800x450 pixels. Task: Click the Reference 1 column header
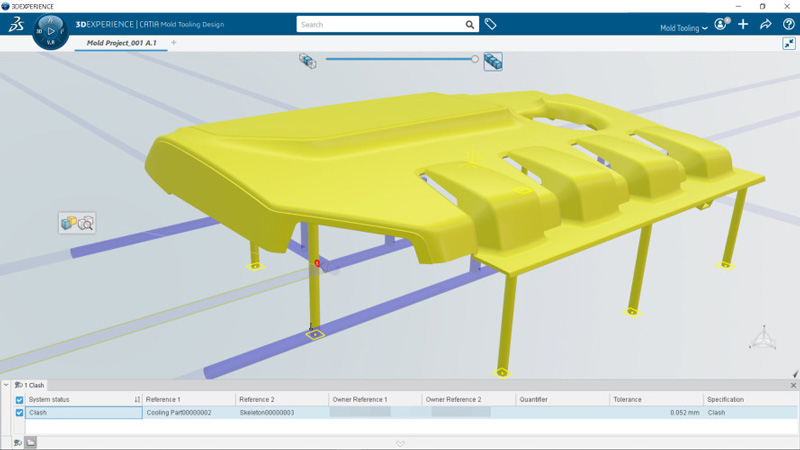[189, 399]
